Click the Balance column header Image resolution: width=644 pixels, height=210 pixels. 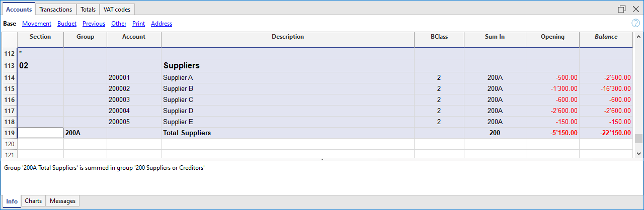[606, 37]
